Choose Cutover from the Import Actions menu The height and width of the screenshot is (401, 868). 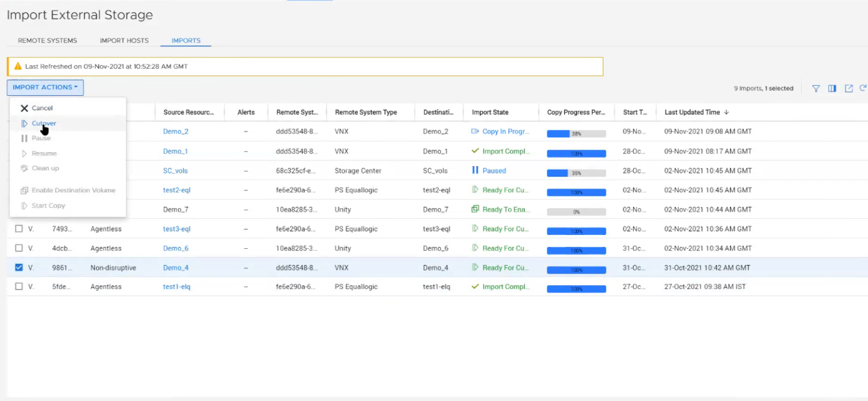pos(68,123)
